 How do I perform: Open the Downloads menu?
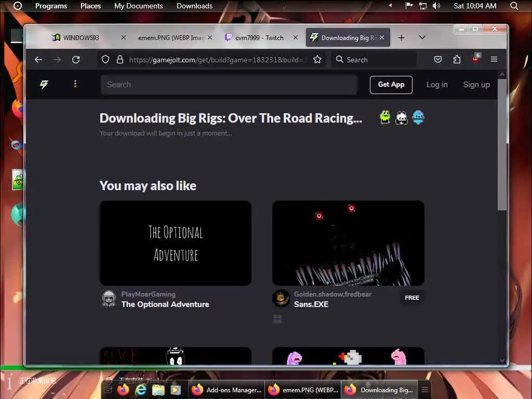pyautogui.click(x=194, y=6)
